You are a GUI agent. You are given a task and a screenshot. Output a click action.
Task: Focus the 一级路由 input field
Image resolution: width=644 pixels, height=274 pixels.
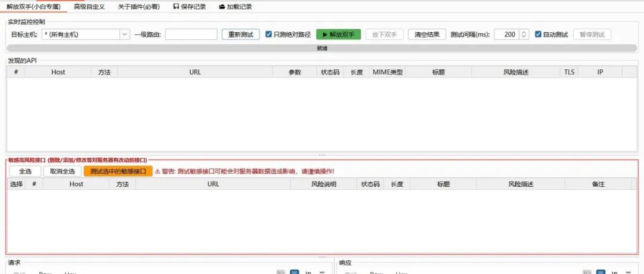pyautogui.click(x=191, y=35)
